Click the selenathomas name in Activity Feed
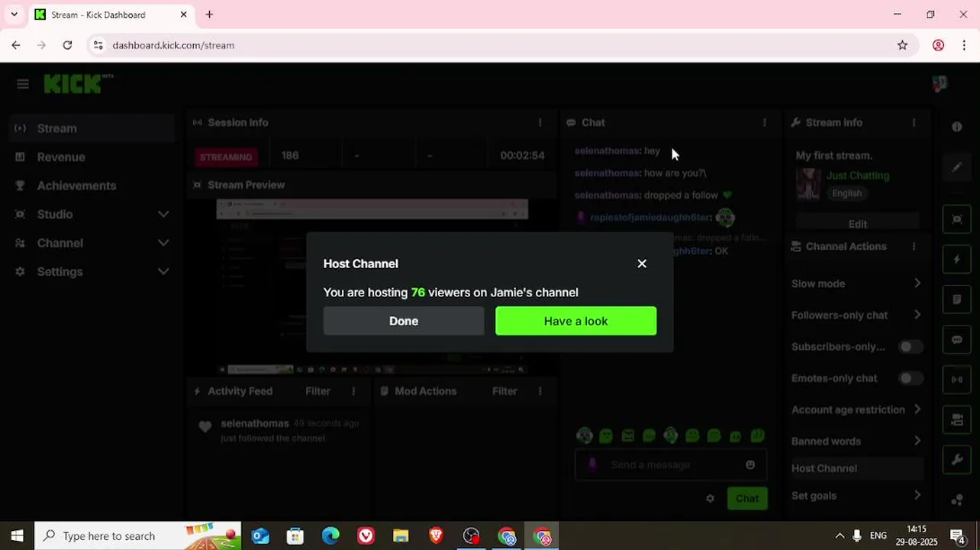The width and height of the screenshot is (980, 550). click(x=255, y=423)
